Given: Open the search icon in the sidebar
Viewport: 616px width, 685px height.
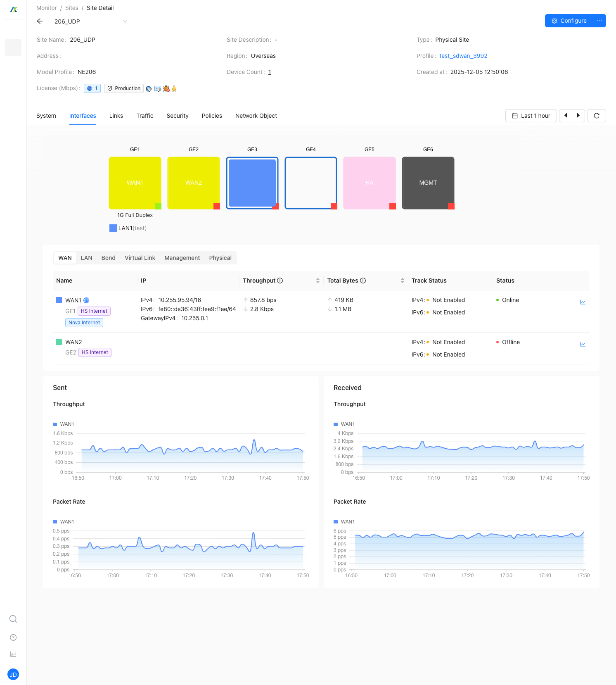Looking at the screenshot, I should pos(13,619).
